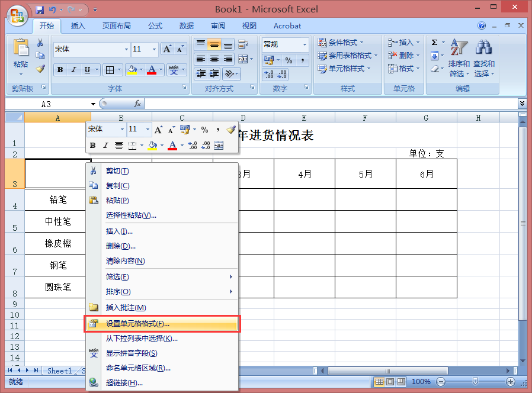This screenshot has height=393, width=532.
Task: Click AutoSum sigma icon
Action: tap(435, 43)
